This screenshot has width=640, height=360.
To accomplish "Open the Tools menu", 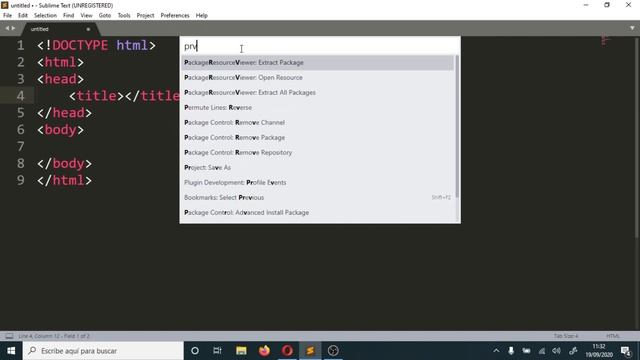I will (x=124, y=16).
